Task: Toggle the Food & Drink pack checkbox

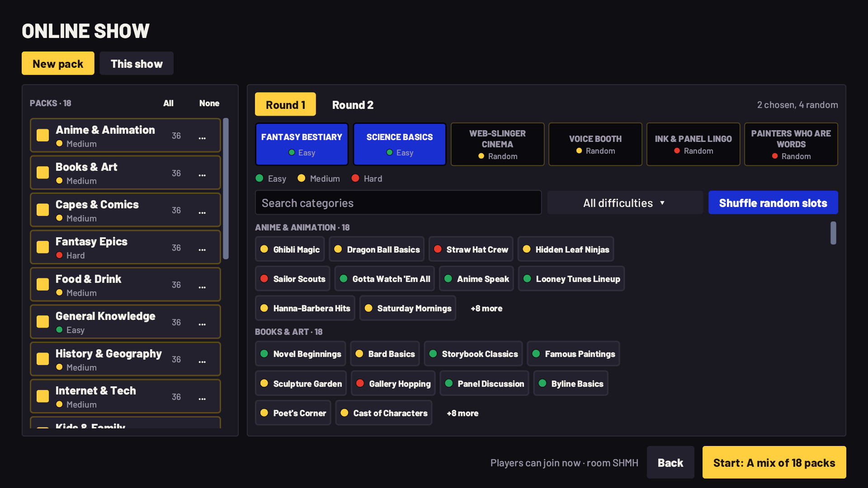Action: (43, 285)
